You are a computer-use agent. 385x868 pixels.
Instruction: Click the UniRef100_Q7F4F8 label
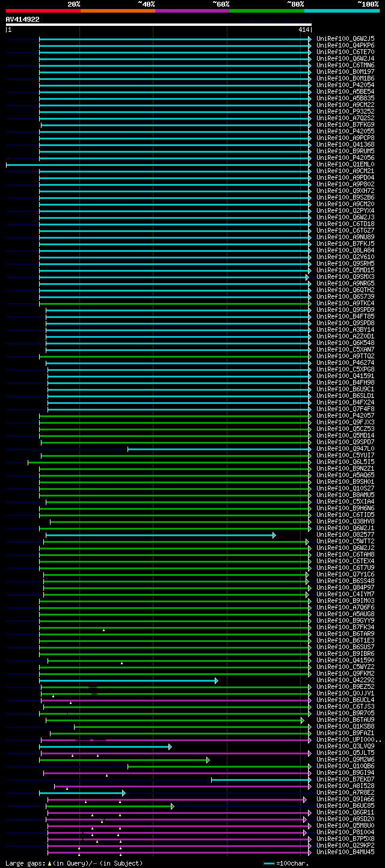(x=345, y=409)
